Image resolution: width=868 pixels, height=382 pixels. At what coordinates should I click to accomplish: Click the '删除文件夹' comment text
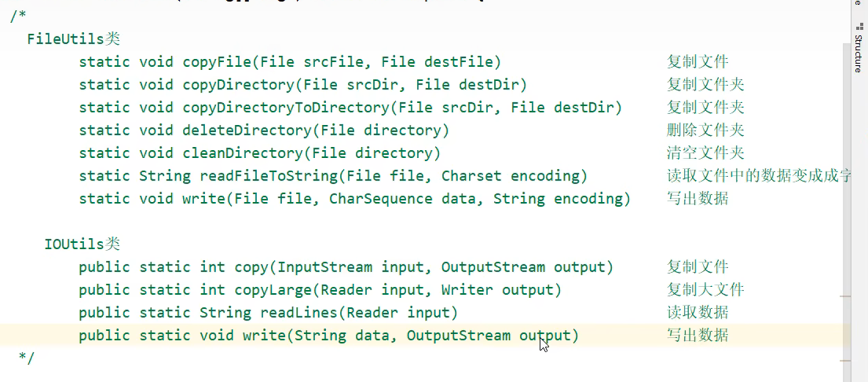[705, 130]
